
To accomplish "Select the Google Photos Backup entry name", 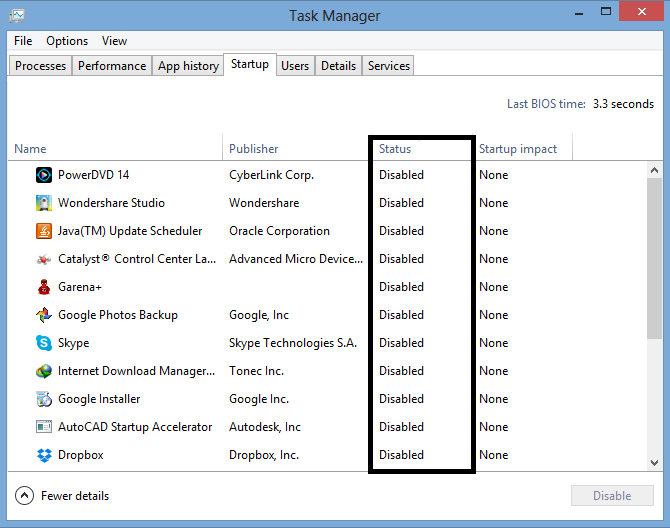I will click(x=118, y=315).
